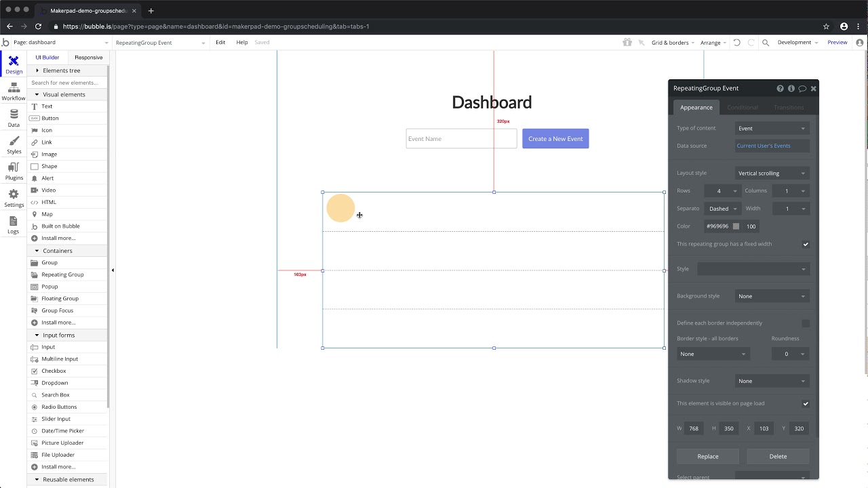Open the Help menu
The image size is (868, 488).
[x=242, y=42]
